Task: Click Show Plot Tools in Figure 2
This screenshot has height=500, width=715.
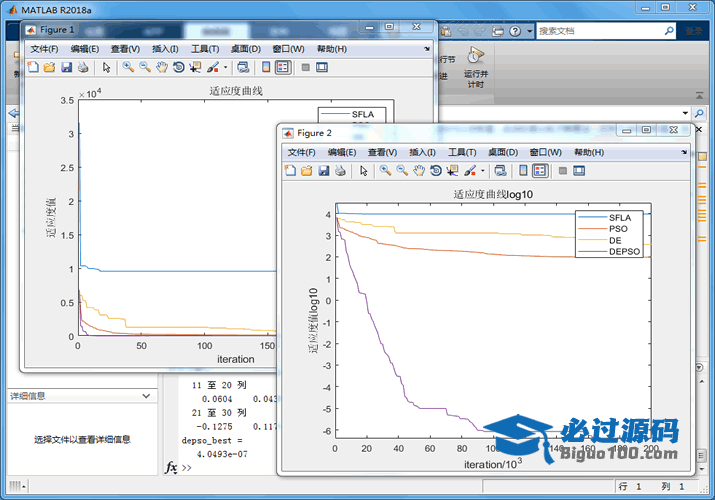Action: click(x=579, y=171)
